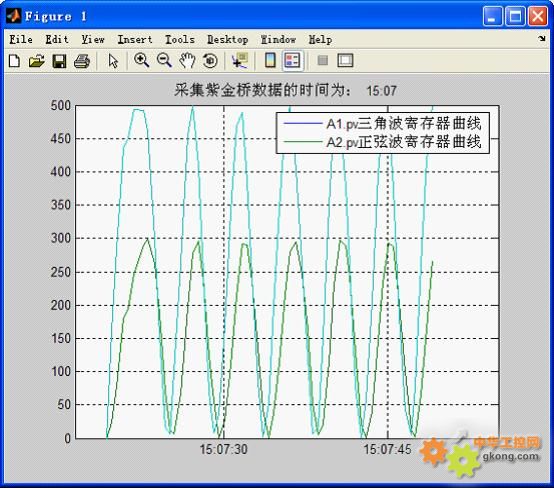This screenshot has height=488, width=554.
Task: Activate the Zoom Out magnifier tool
Action: (x=164, y=60)
